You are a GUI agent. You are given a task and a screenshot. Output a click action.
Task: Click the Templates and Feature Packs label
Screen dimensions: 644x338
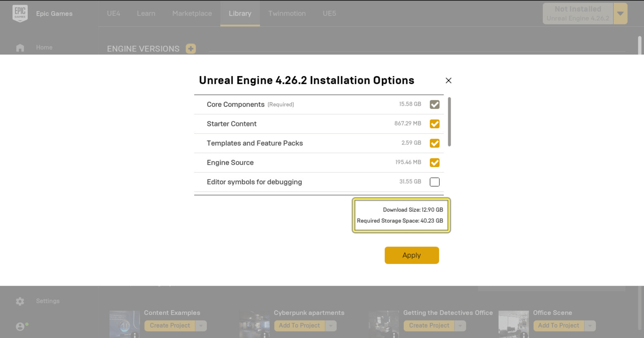(255, 143)
